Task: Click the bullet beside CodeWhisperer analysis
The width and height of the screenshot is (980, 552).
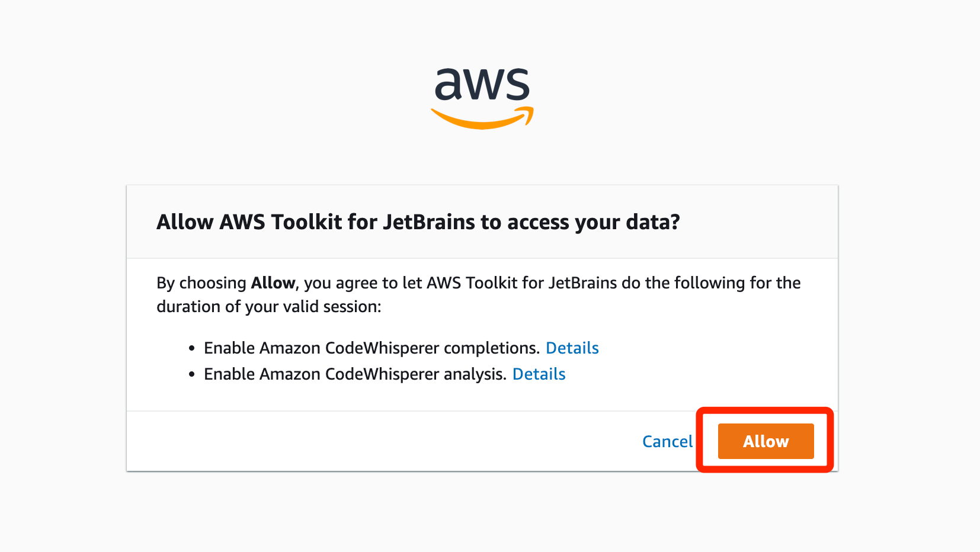Action: coord(191,374)
